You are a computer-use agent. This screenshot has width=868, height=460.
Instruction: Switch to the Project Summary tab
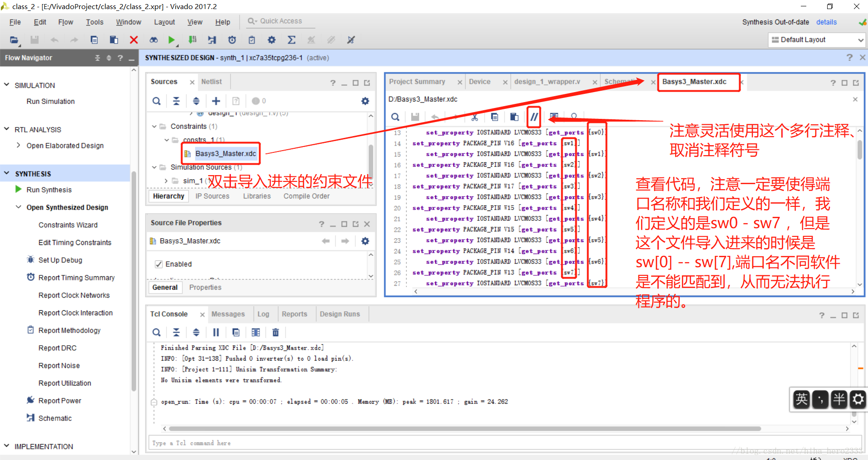(x=417, y=82)
